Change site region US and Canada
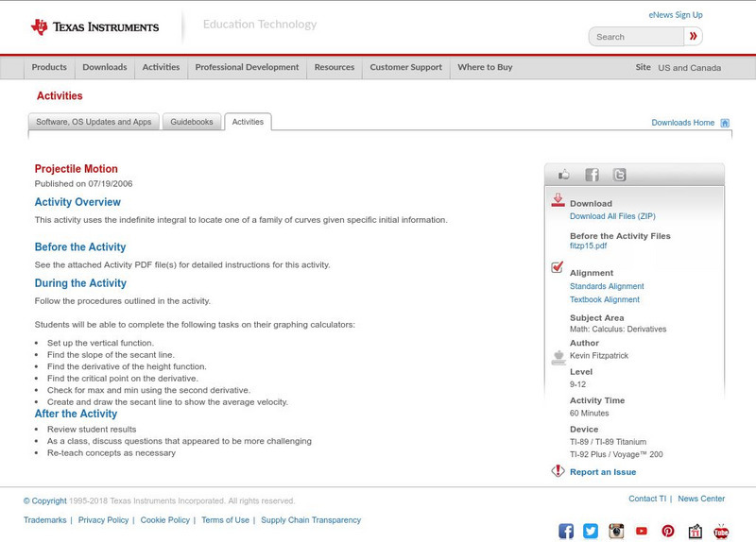Image resolution: width=756 pixels, height=542 pixels. click(x=690, y=68)
